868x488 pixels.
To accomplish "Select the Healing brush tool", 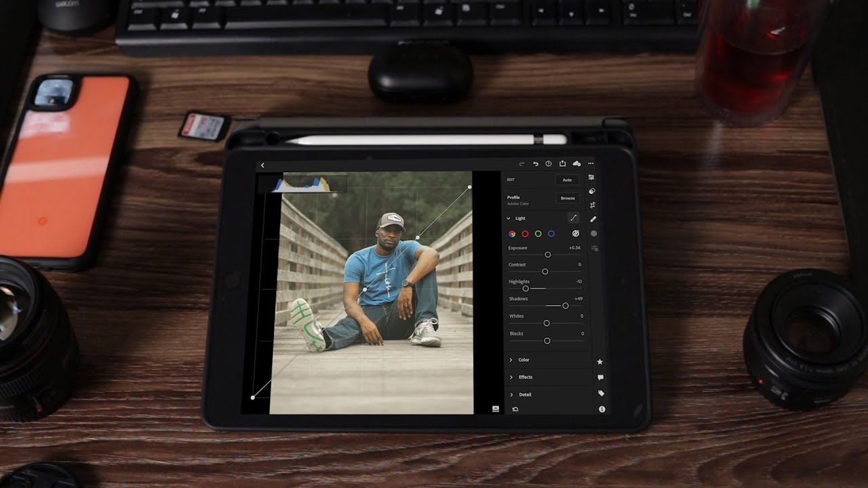I will 593,219.
